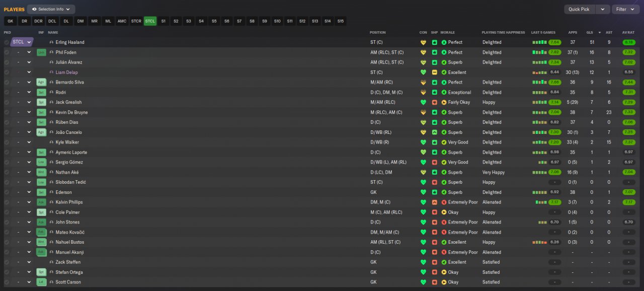Open the STCL position dropdown for Haaland
Viewport: 644px width, 291px height.
coord(22,42)
